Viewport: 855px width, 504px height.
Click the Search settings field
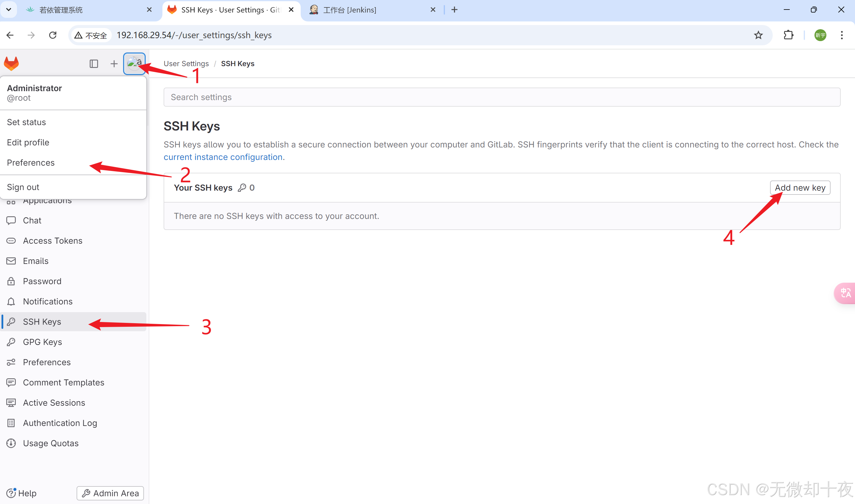coord(502,97)
